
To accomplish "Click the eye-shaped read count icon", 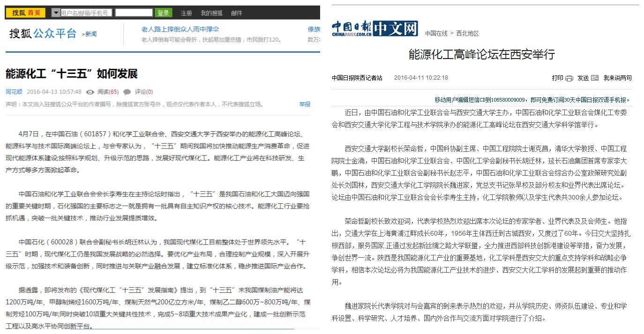I will point(90,92).
